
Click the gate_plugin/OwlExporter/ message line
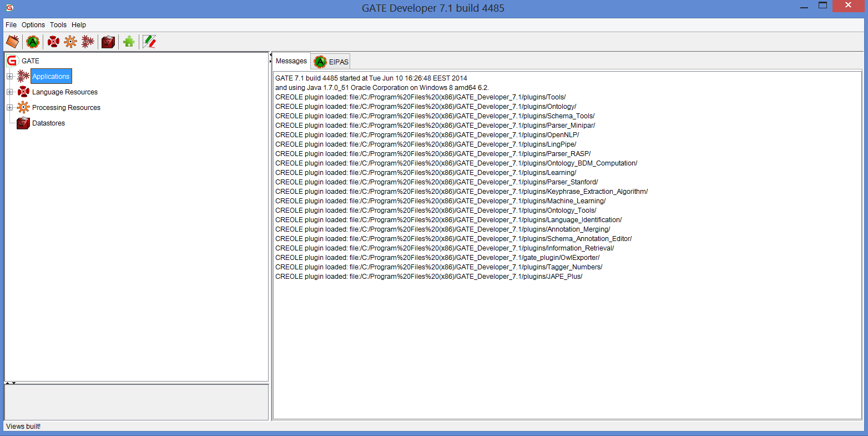[x=437, y=258]
